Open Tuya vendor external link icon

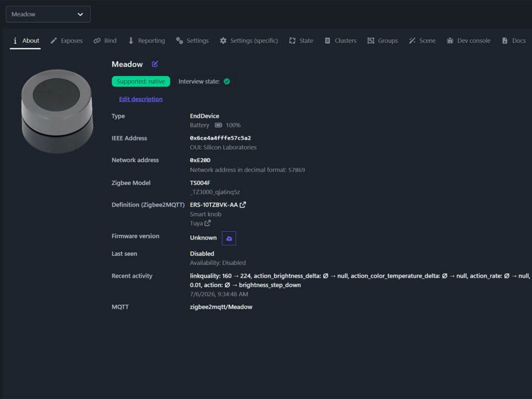pyautogui.click(x=207, y=223)
